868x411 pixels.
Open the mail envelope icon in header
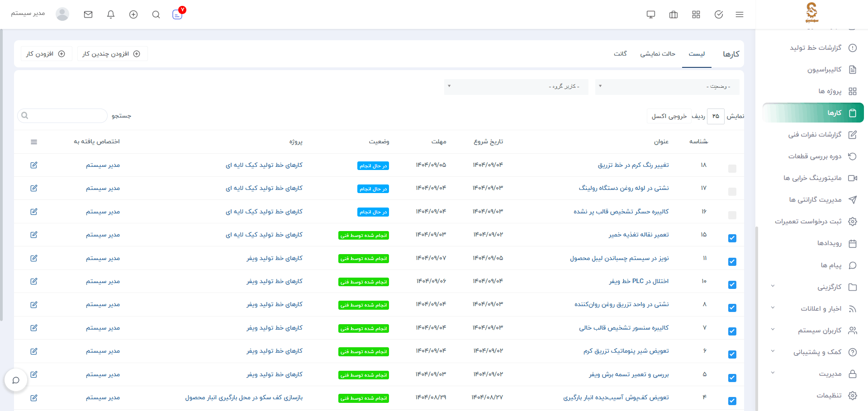(88, 14)
